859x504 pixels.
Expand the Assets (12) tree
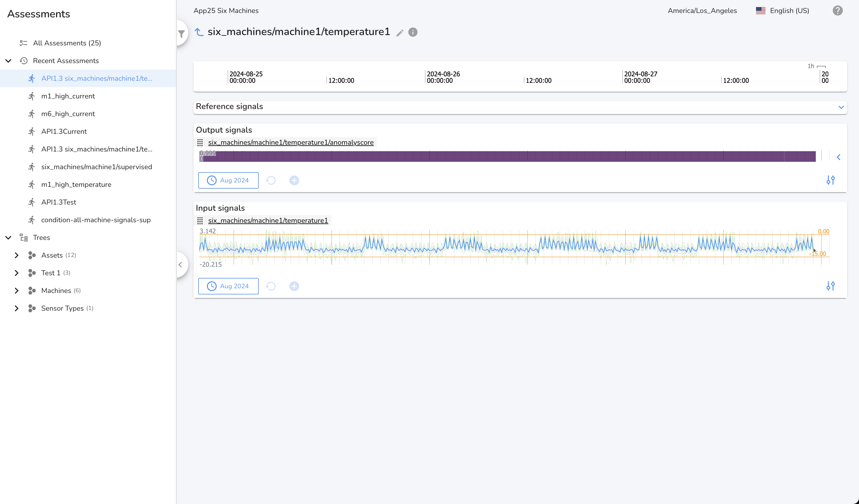coord(16,256)
